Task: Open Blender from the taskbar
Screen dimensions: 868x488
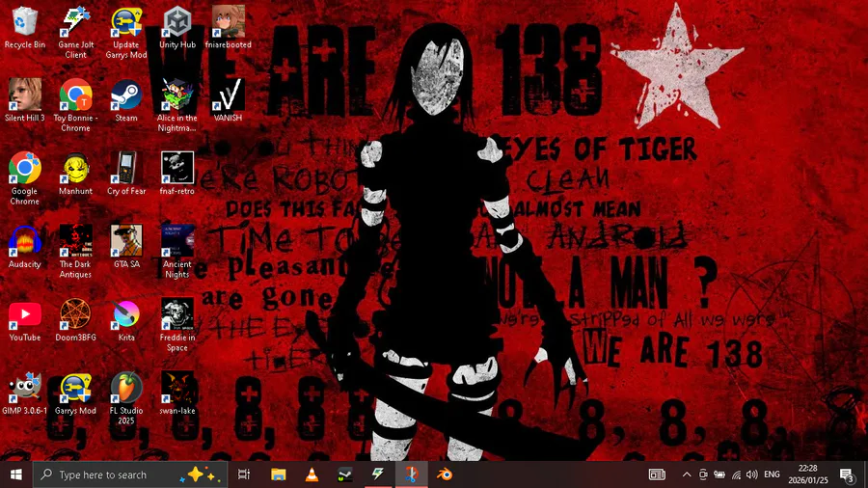Action: 445,474
